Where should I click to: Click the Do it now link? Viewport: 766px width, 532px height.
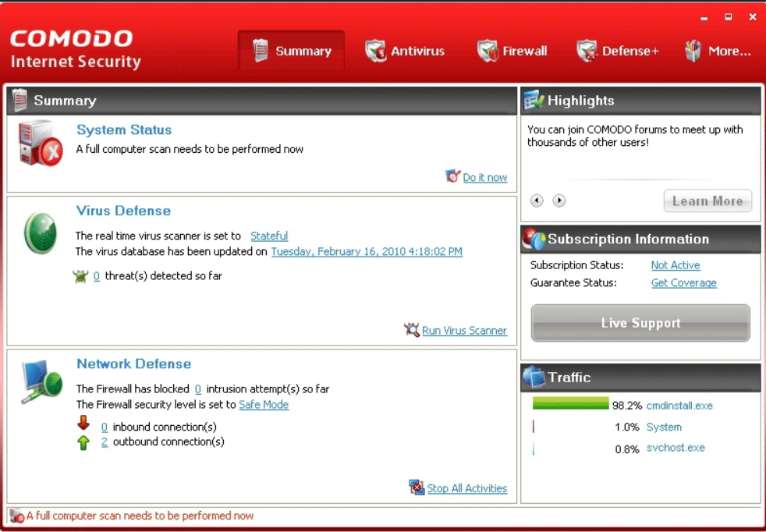(484, 177)
